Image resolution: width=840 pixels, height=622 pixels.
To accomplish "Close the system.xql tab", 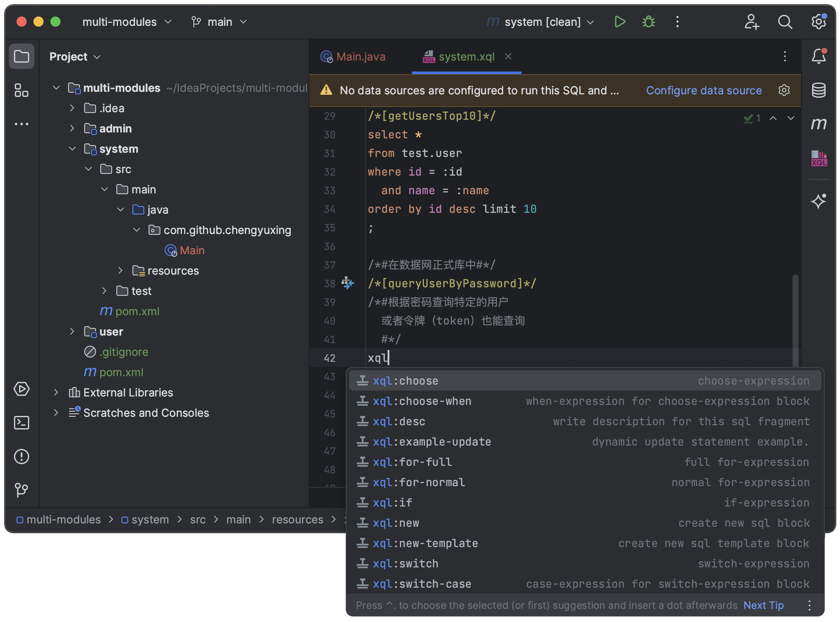I will [x=508, y=56].
